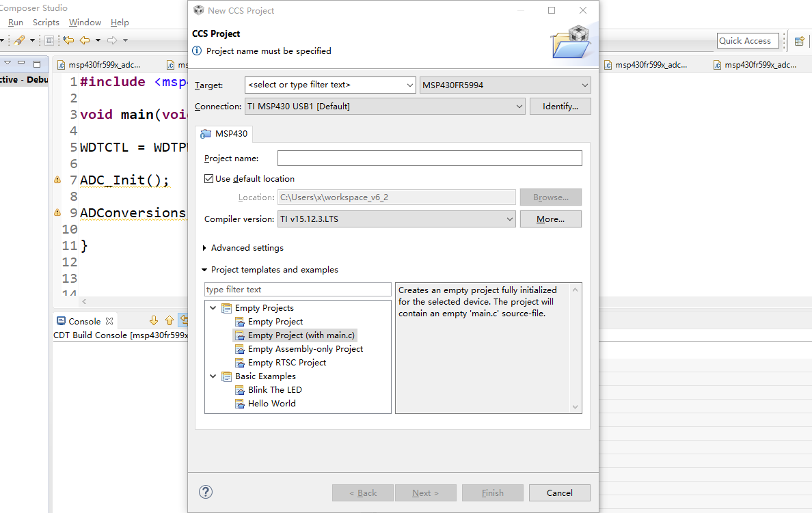Open Back history dropdown arrow in toolbar

[98, 40]
